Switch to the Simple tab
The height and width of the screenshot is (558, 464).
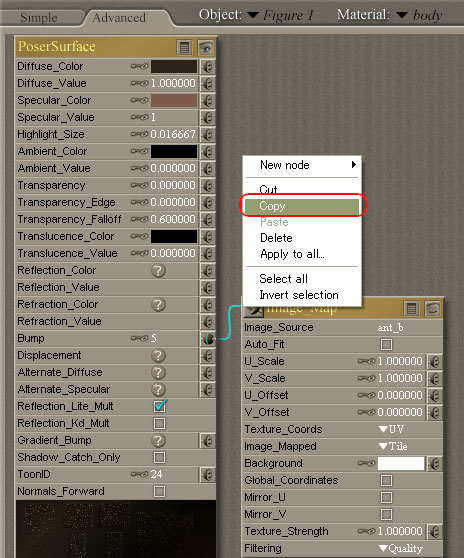[x=38, y=18]
